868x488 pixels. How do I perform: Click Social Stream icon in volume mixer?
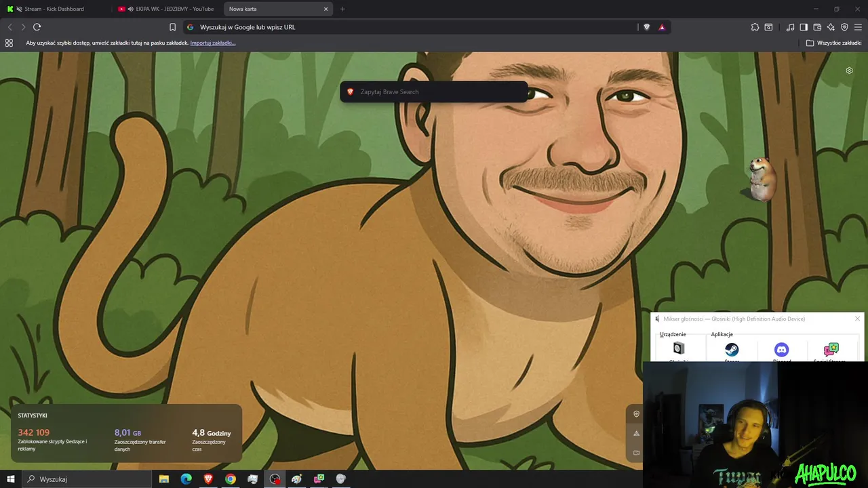[831, 350]
